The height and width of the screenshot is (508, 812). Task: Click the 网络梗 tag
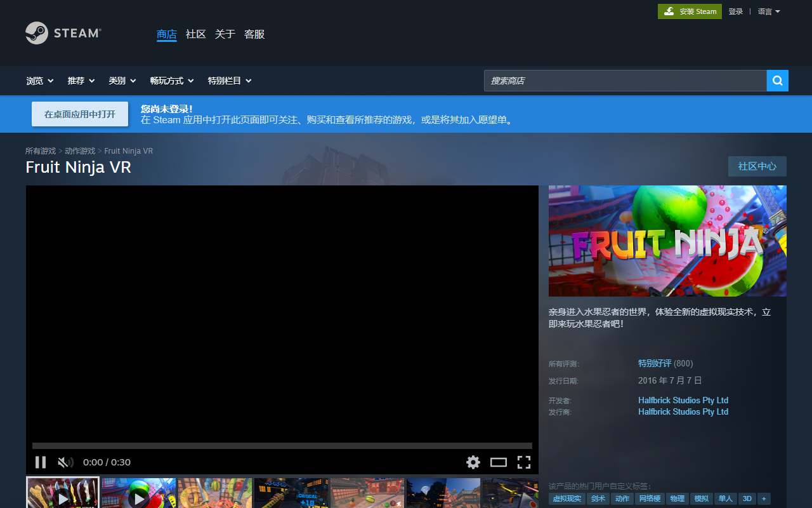[x=650, y=499]
